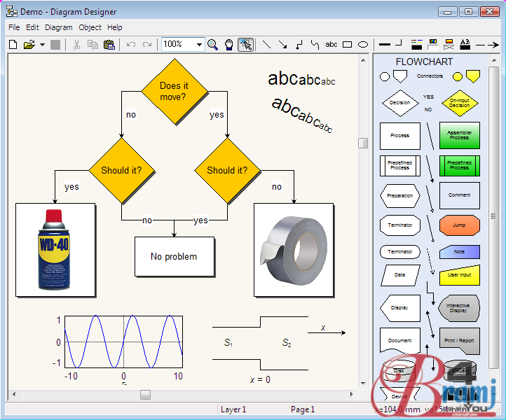Screen dimensions: 506x420
Task: Click the Paste clipboard icon
Action: tap(109, 45)
